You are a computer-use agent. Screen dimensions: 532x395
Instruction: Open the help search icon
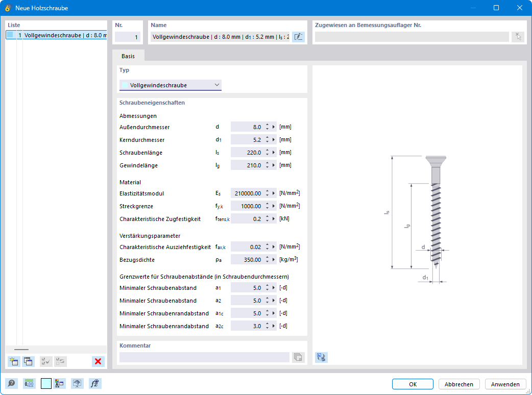[x=11, y=383]
